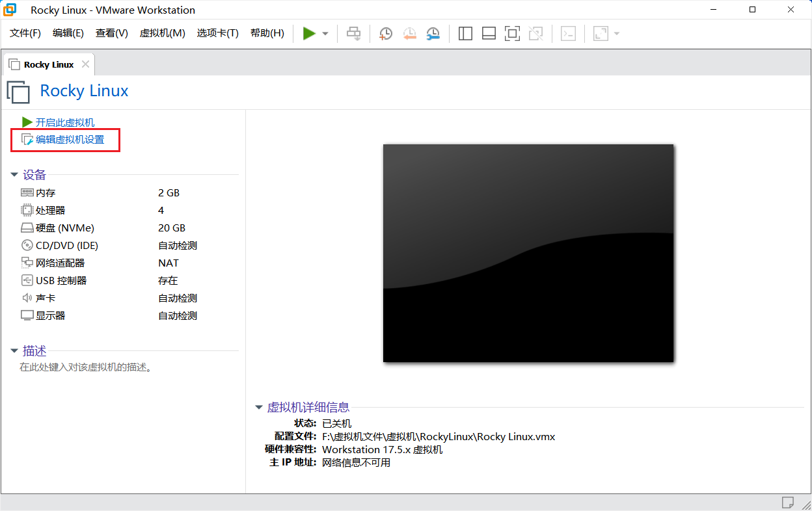The width and height of the screenshot is (812, 511).
Task: Open the 帮助(H) menu
Action: (267, 33)
